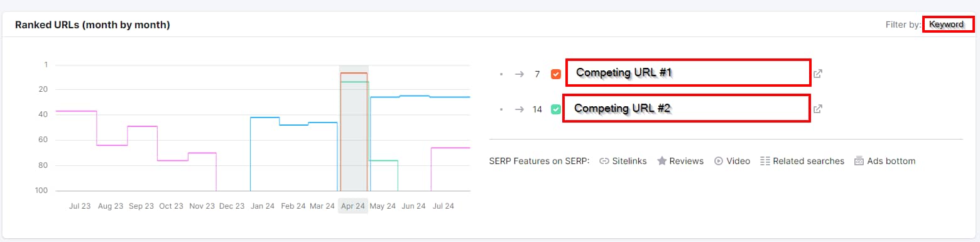Click the Video play icon
980x242 pixels.
[x=719, y=161]
